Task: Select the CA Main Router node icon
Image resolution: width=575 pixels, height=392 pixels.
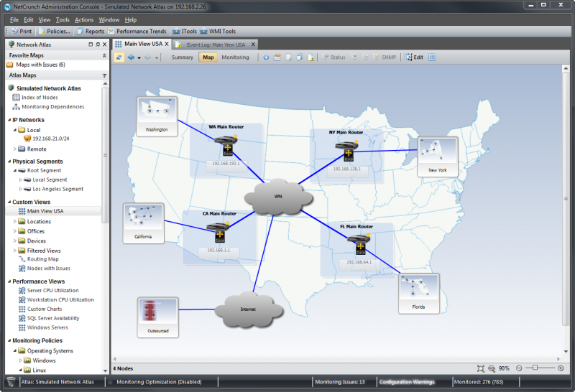Action: (x=218, y=233)
